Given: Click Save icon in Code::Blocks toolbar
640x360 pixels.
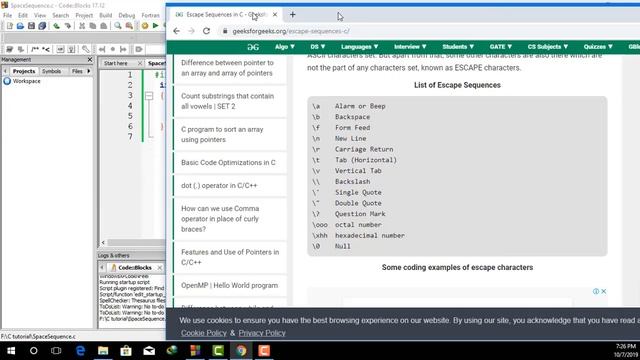Looking at the screenshot, I should (31, 26).
